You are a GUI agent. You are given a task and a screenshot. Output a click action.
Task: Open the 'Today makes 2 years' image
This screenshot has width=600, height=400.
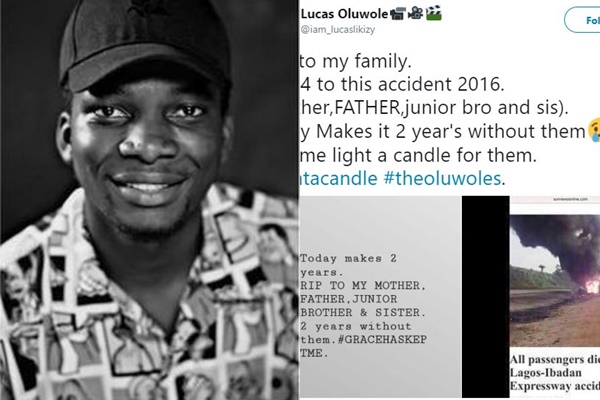point(380,297)
